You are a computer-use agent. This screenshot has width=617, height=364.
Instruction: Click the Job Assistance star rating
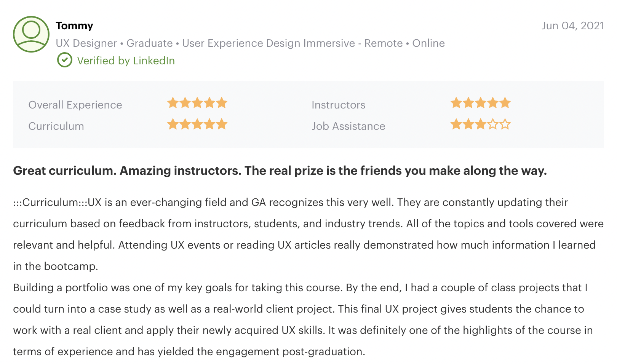click(x=480, y=125)
